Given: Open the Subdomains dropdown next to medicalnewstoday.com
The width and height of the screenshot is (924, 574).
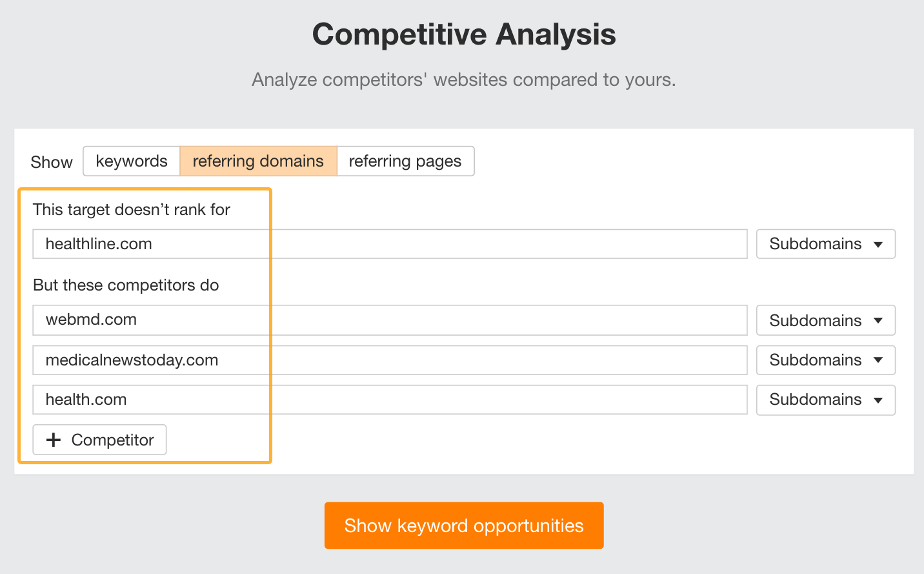Looking at the screenshot, I should point(826,360).
